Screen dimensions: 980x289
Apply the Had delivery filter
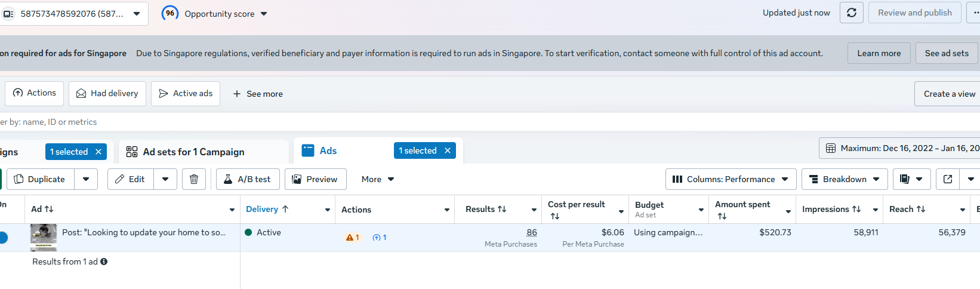(x=107, y=94)
